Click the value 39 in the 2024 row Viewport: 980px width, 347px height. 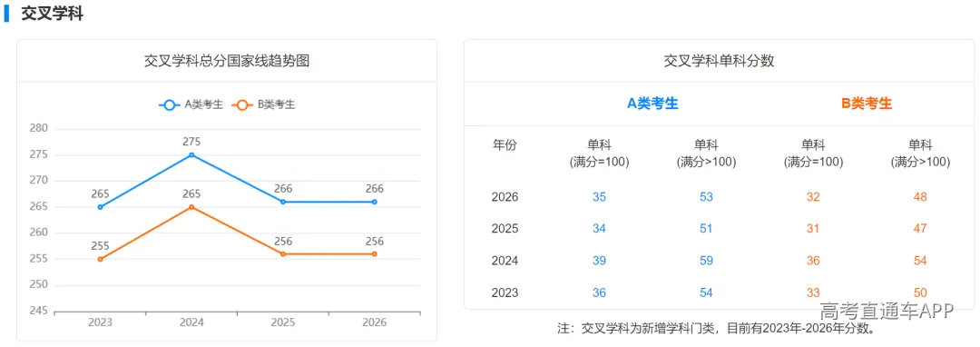(600, 261)
